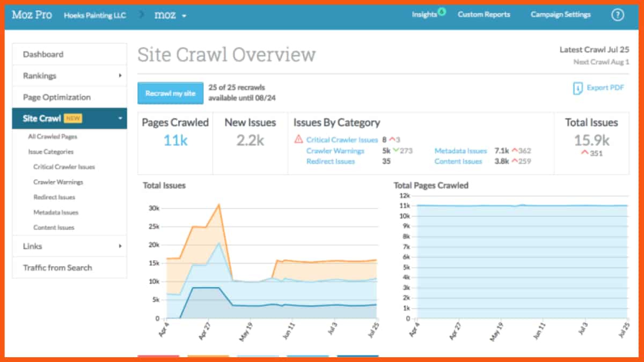Click the Export PDF link

click(605, 88)
